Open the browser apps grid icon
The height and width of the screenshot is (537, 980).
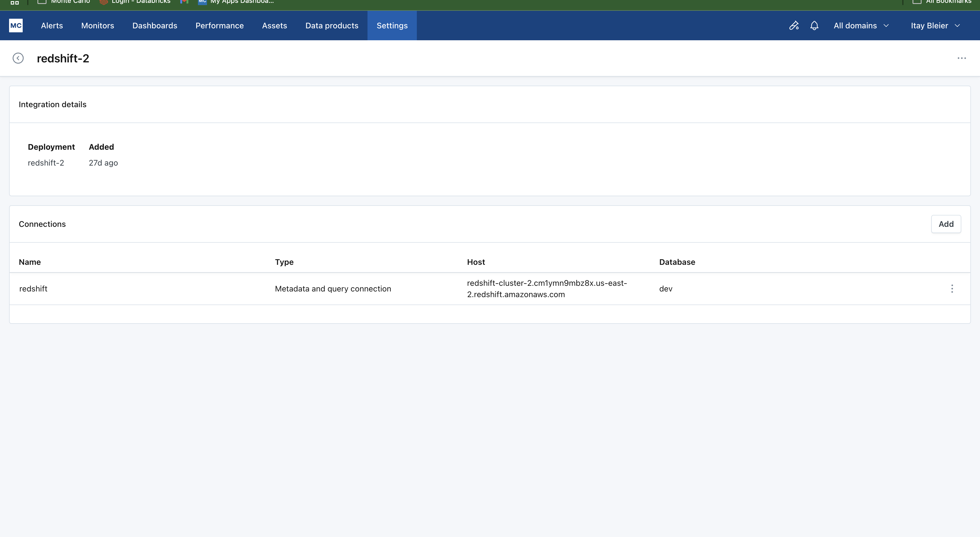(x=14, y=2)
